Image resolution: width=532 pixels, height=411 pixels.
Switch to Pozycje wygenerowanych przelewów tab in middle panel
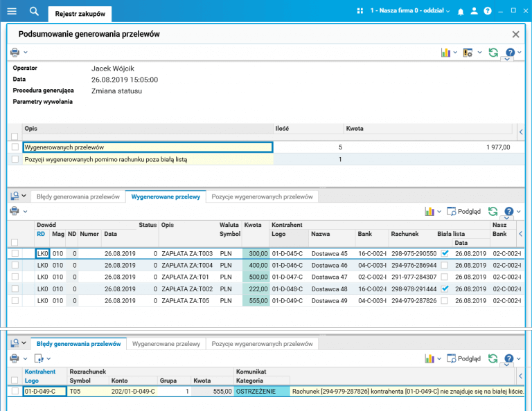262,197
